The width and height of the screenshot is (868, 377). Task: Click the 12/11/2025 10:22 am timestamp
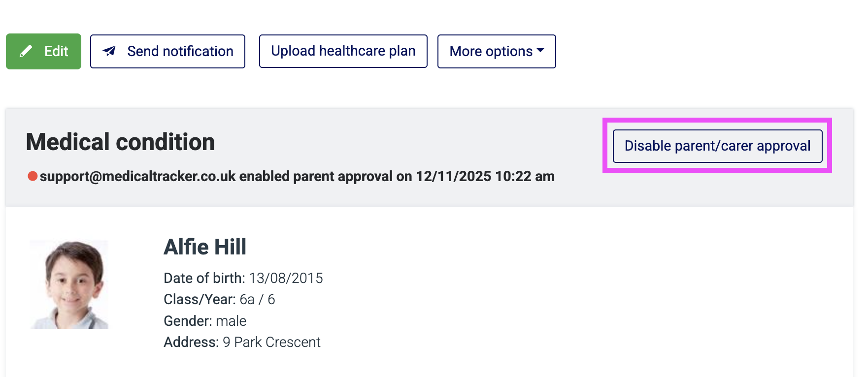[485, 176]
